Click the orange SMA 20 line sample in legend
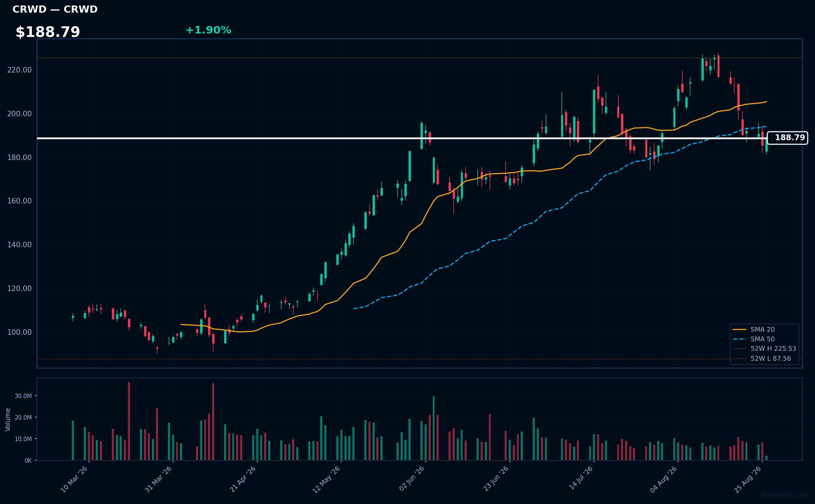Image resolution: width=815 pixels, height=504 pixels. point(739,329)
